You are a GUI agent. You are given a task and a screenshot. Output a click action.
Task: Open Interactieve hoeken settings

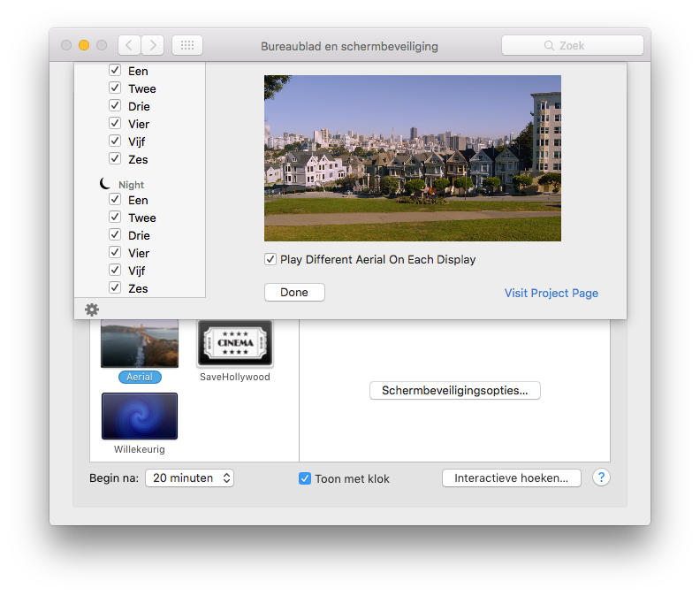(x=512, y=478)
